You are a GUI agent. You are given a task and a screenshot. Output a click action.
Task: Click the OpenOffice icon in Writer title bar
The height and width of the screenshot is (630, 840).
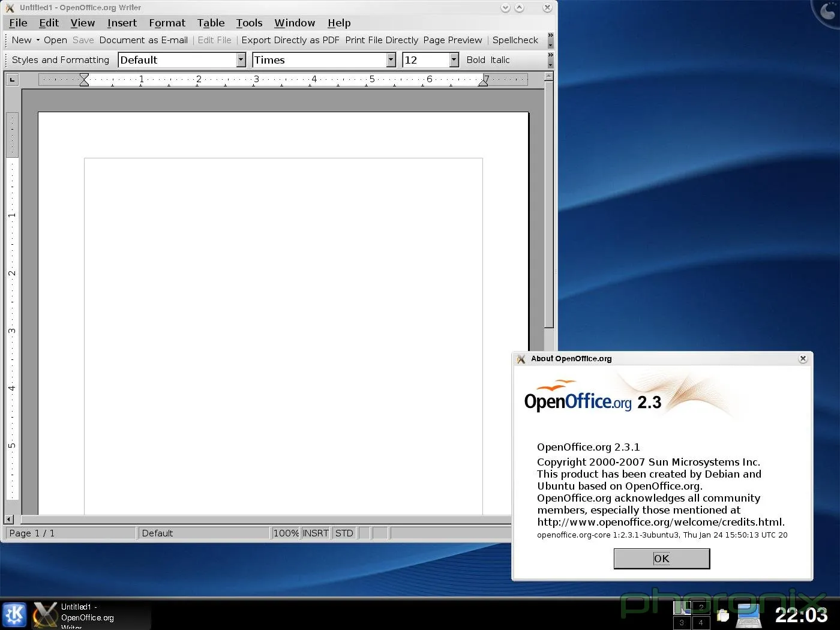coord(10,8)
